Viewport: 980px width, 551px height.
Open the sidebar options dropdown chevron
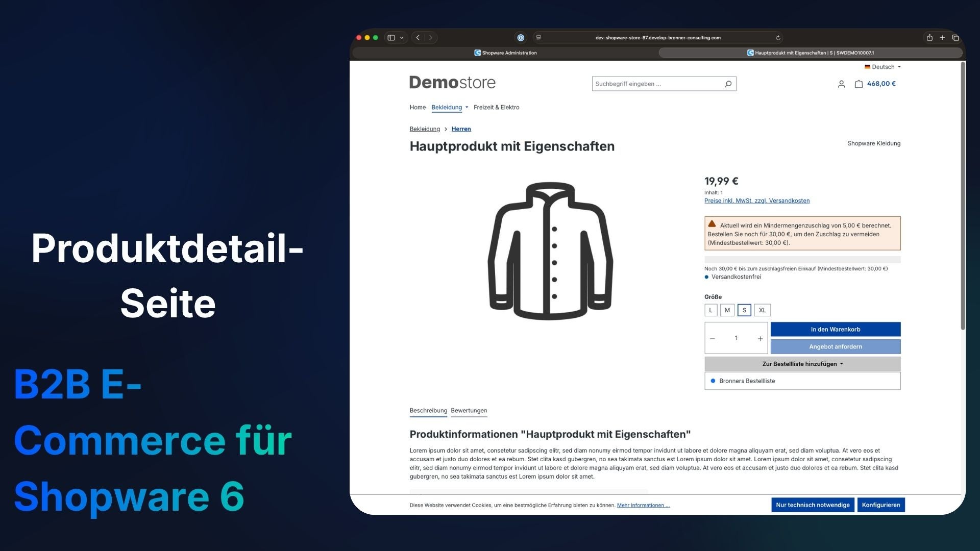[402, 38]
